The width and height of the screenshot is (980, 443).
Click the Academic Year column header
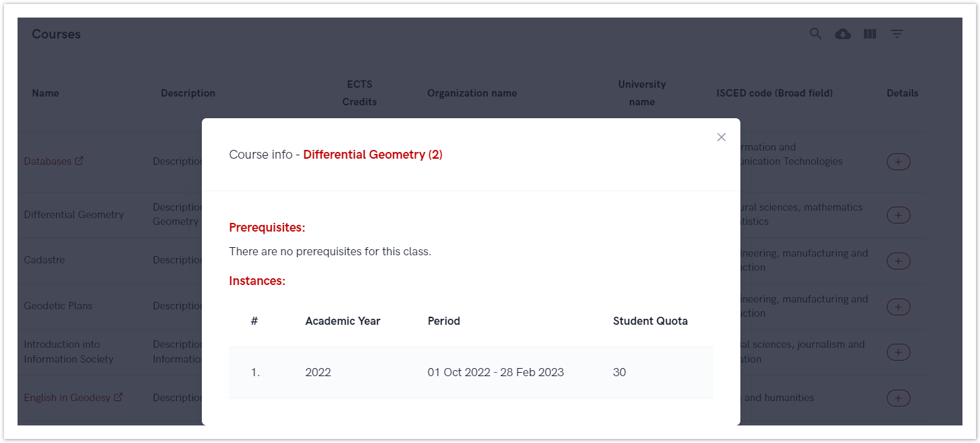[x=342, y=321]
